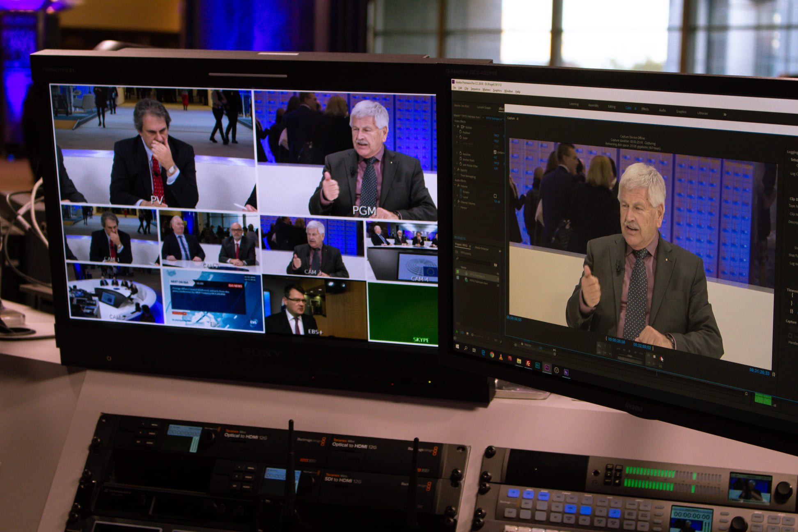Screen dimensions: 798x532
Task: Click the Capture stop button
Action: pyautogui.click(x=654, y=357)
